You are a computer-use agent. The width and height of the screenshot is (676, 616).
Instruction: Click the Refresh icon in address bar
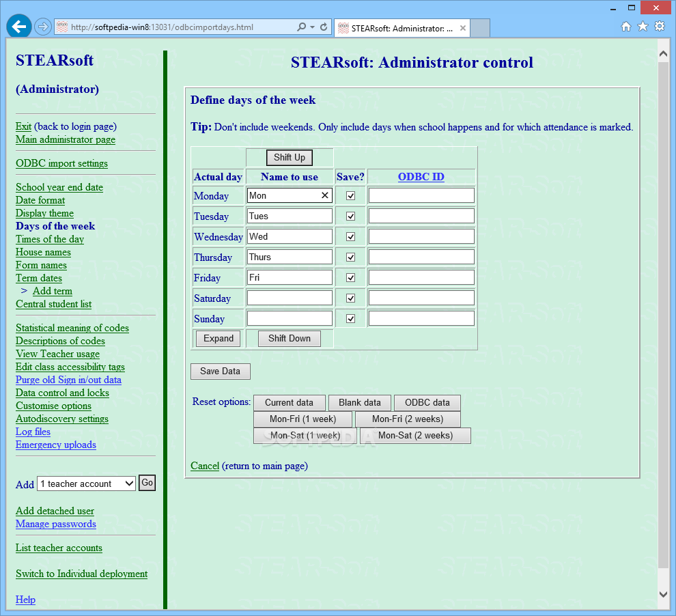click(x=324, y=27)
